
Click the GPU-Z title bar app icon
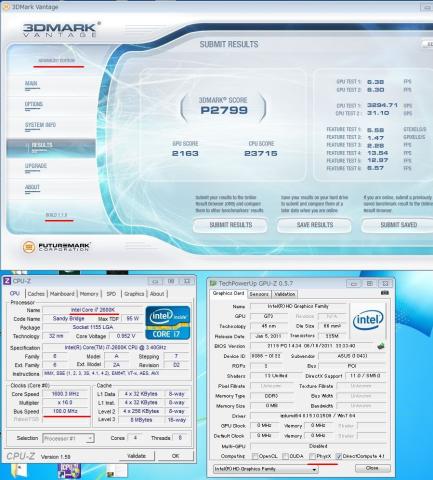tap(213, 283)
